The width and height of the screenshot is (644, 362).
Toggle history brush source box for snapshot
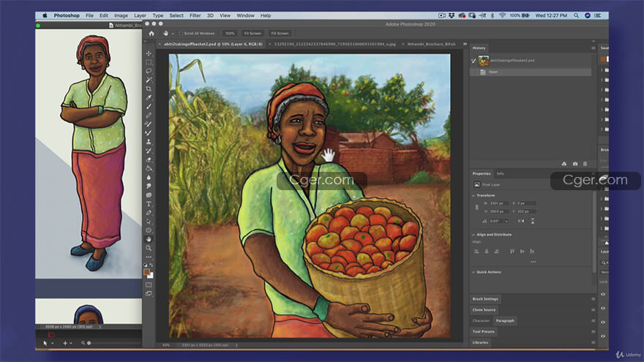(x=473, y=61)
